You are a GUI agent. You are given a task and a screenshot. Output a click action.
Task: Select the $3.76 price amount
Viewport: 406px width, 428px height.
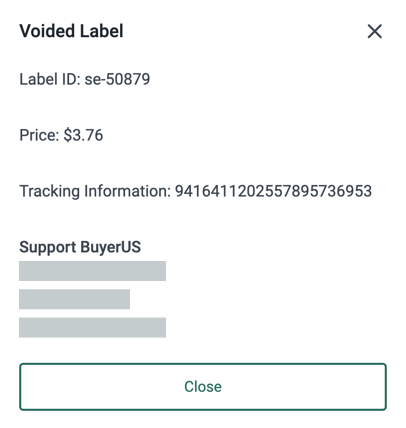[x=83, y=135]
